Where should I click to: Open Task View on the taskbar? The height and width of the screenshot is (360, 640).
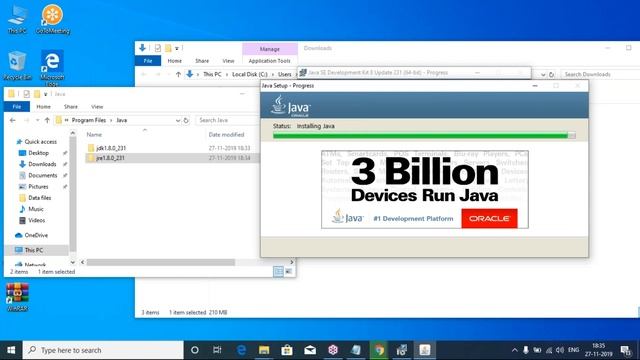pyautogui.click(x=217, y=350)
